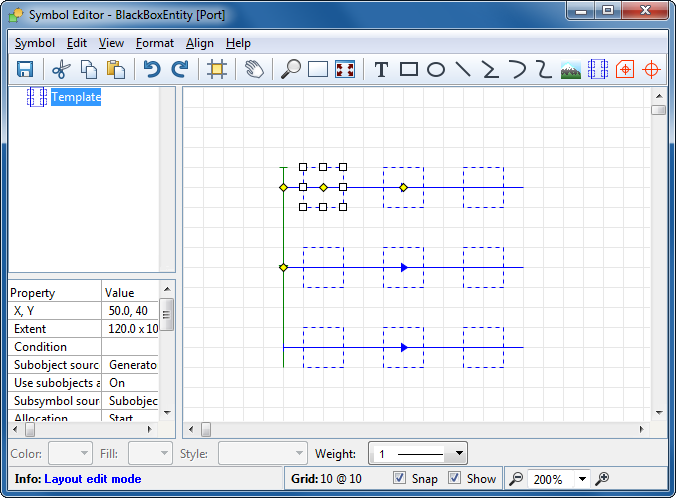Click the magnifier zoom tool

pyautogui.click(x=291, y=69)
